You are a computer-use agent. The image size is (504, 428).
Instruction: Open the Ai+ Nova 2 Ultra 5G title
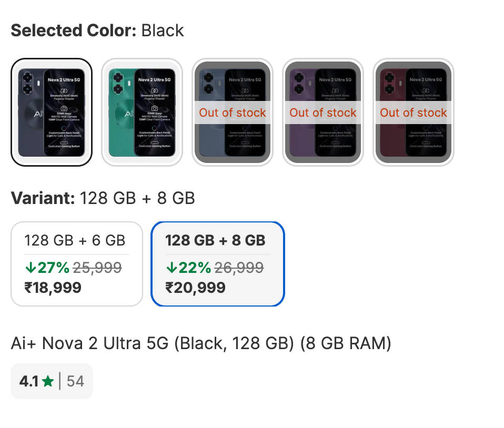201,343
